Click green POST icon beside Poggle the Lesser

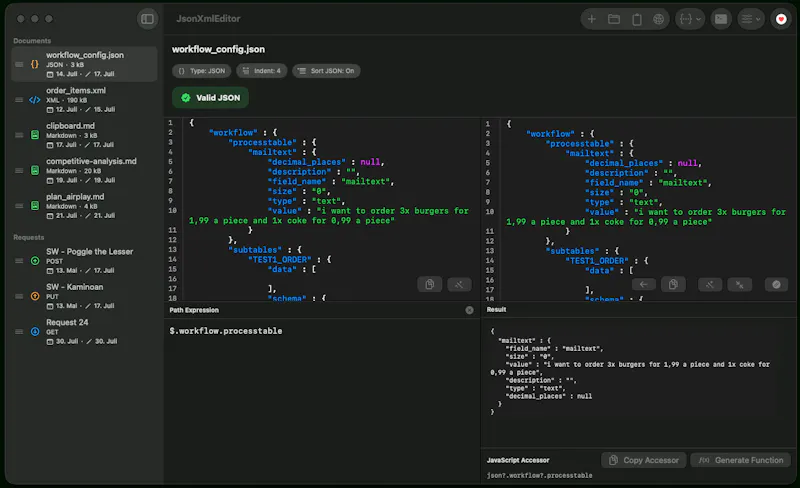(x=35, y=261)
